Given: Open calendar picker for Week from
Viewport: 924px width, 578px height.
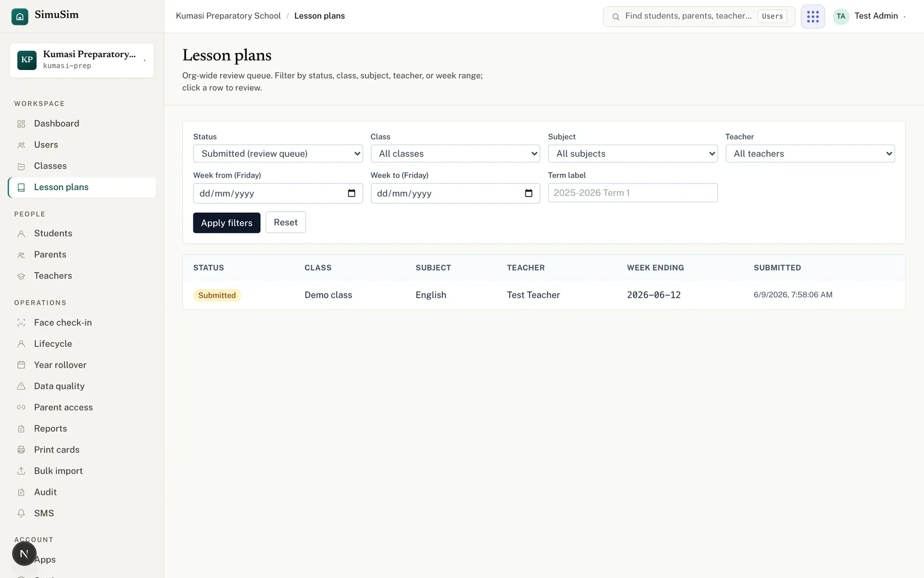Looking at the screenshot, I should click(352, 193).
